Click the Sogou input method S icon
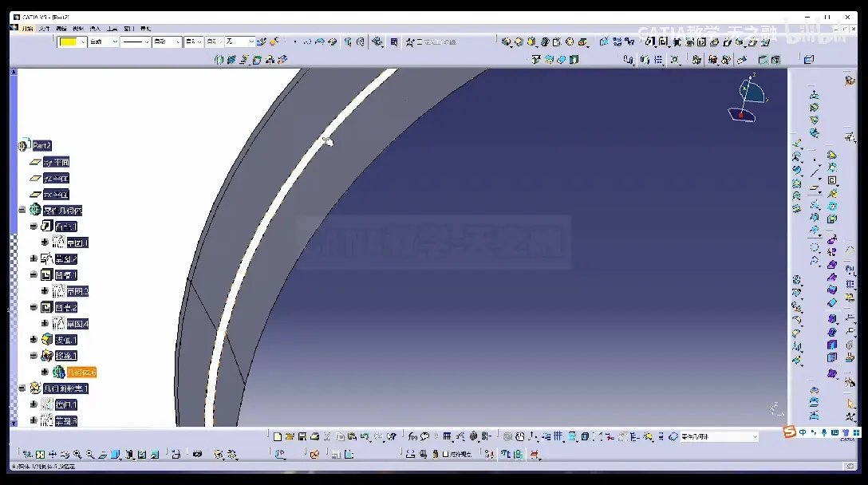The height and width of the screenshot is (485, 868). pos(789,432)
